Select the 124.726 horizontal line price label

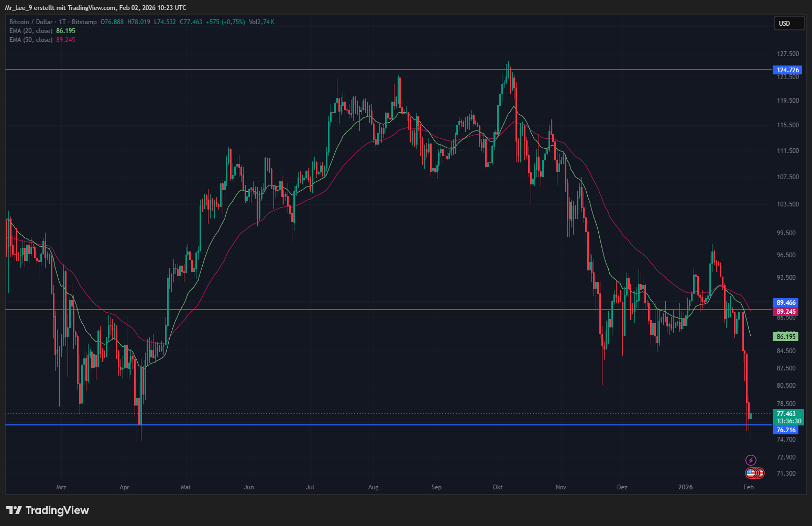click(x=787, y=70)
